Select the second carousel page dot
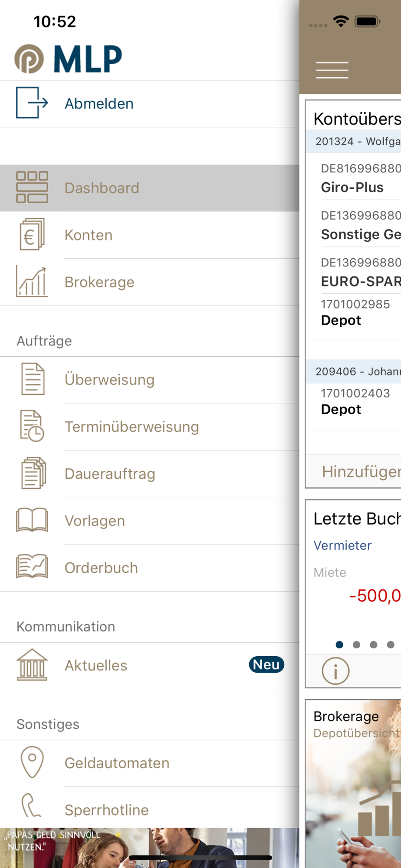 point(356,644)
